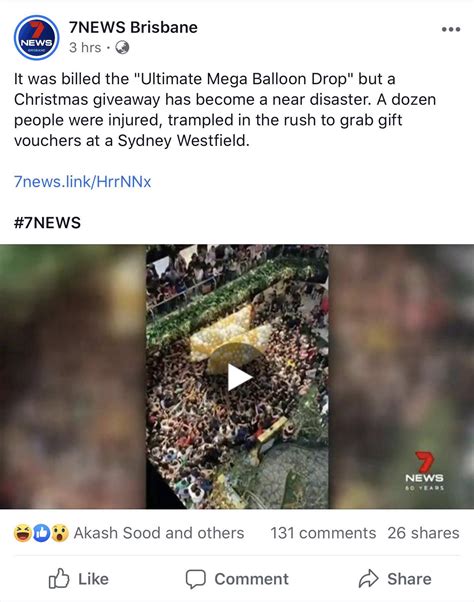This screenshot has width=474, height=602.
Task: Click the laughing haha reaction emoji
Action: [x=22, y=533]
